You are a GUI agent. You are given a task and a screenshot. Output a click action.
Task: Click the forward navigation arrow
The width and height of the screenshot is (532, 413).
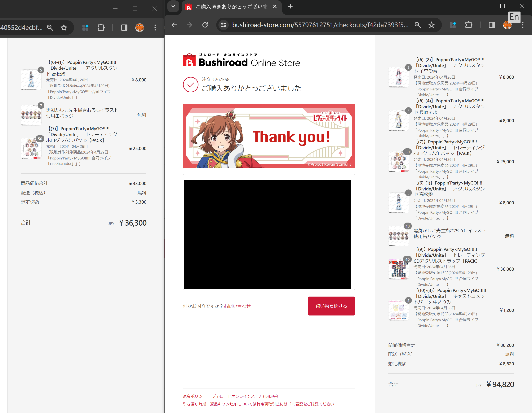coord(189,25)
